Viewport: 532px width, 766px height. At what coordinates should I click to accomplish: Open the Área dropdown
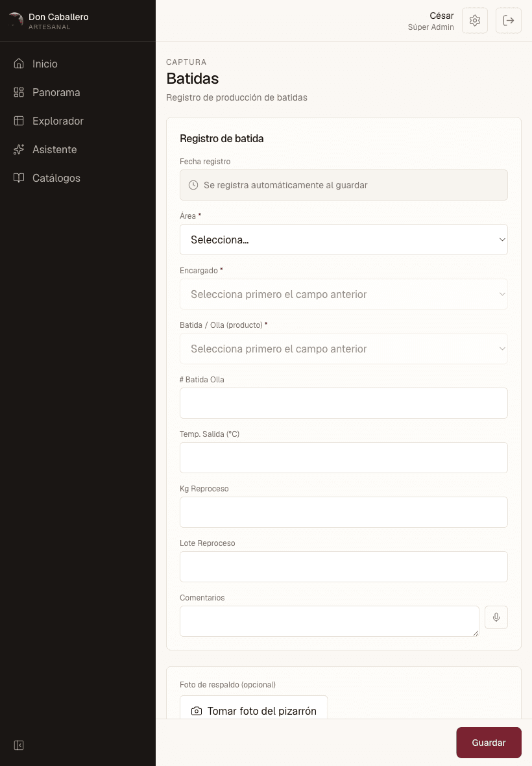(x=344, y=240)
